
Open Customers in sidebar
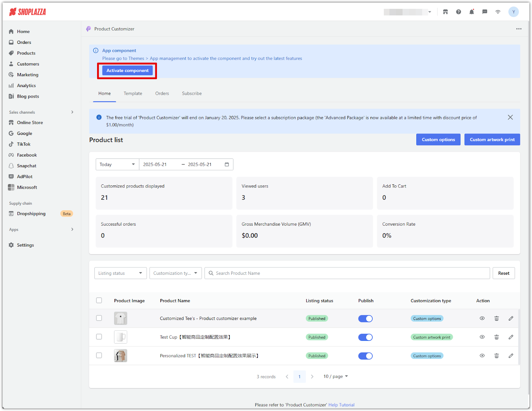tap(28, 64)
